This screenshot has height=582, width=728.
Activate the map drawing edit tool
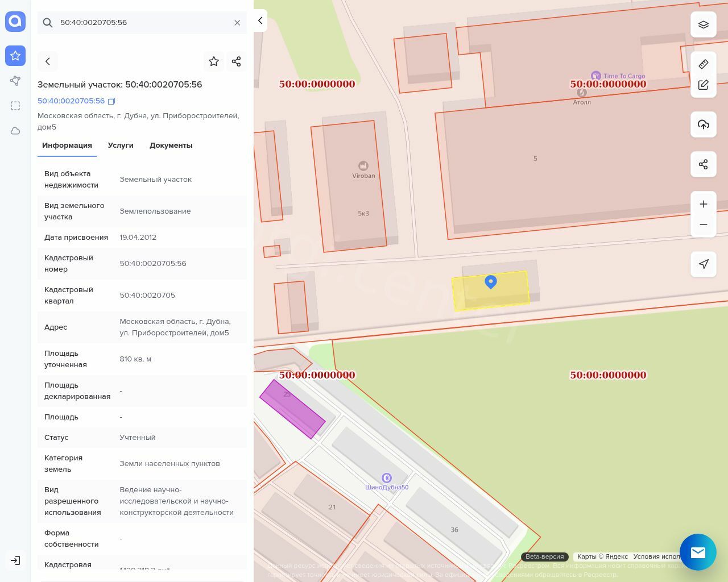point(703,85)
